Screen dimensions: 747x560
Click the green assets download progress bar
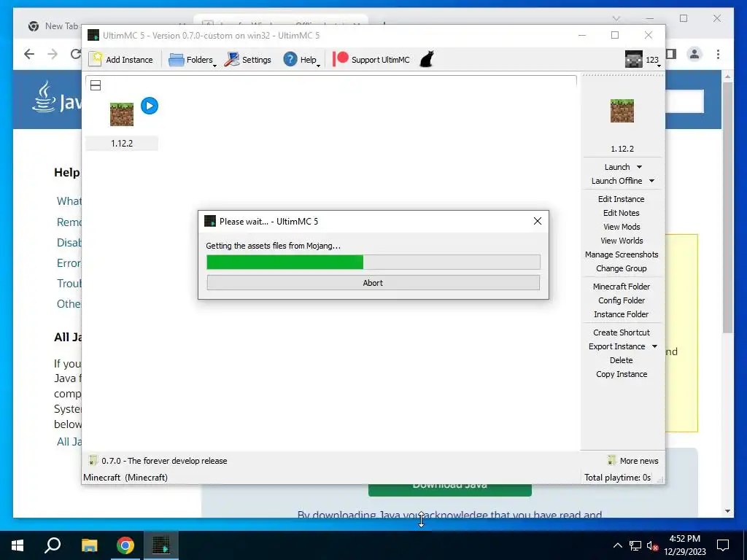click(x=373, y=262)
